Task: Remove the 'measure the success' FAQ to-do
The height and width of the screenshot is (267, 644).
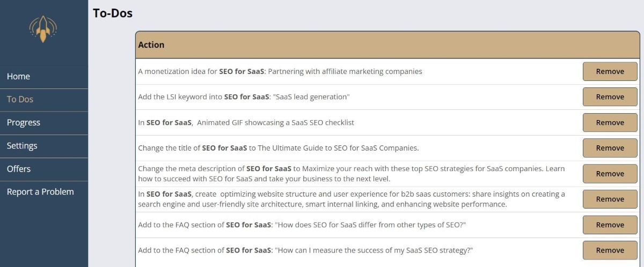Action: click(x=610, y=250)
